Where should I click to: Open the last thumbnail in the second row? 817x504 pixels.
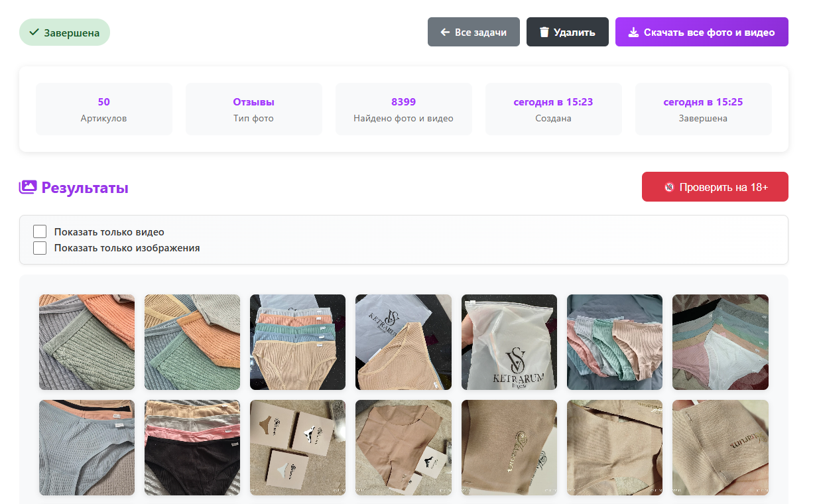(x=720, y=448)
